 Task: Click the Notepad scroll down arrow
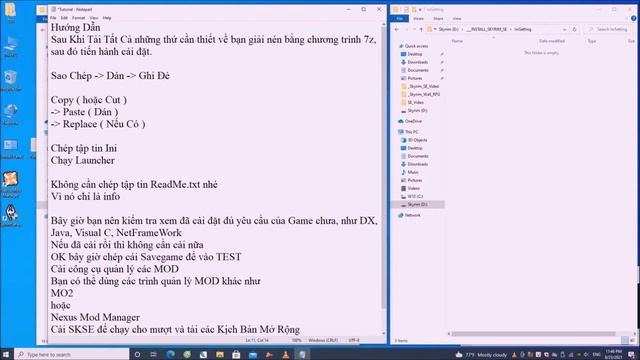click(x=383, y=333)
